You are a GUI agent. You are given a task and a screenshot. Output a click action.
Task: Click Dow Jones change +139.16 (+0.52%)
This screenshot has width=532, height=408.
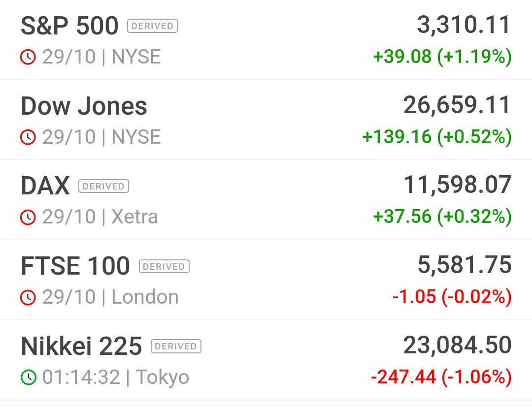pos(437,136)
